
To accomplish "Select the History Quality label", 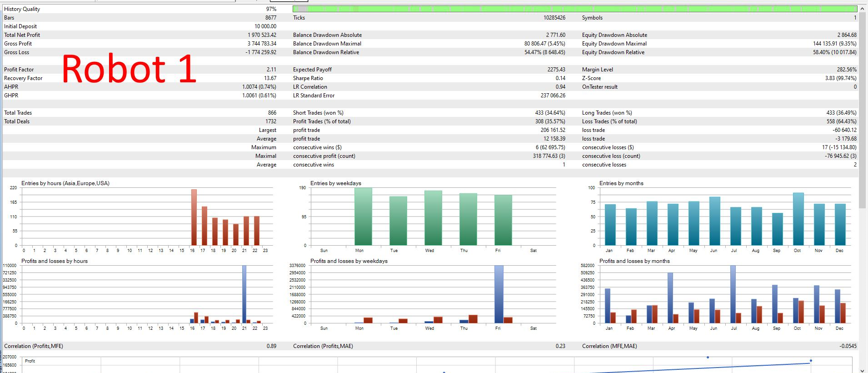I will 22,9.
